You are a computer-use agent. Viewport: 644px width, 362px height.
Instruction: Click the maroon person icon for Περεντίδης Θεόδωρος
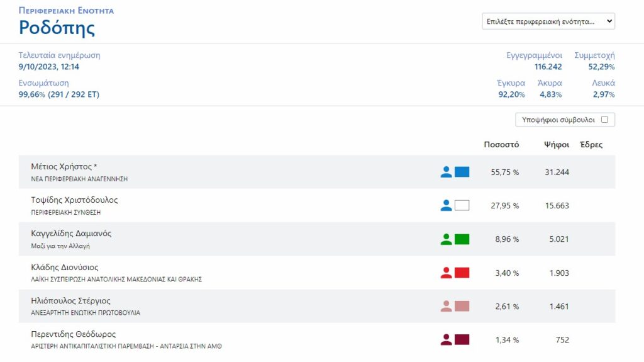[x=446, y=340]
